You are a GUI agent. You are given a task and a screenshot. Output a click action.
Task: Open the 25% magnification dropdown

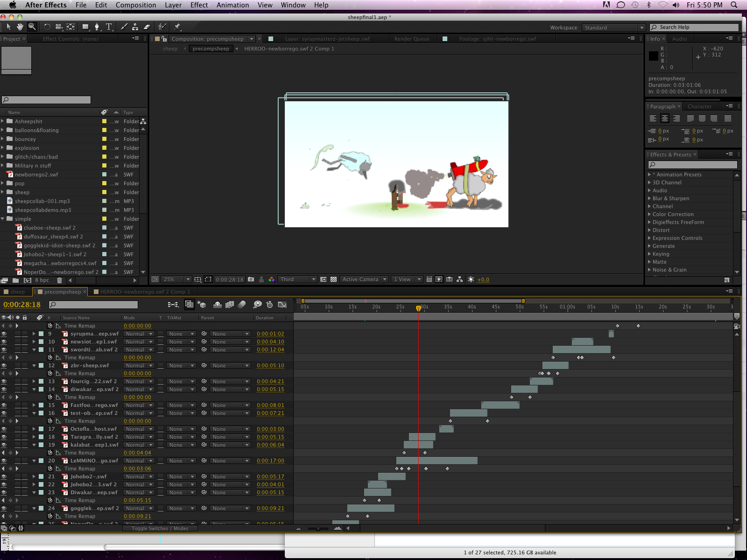176,280
